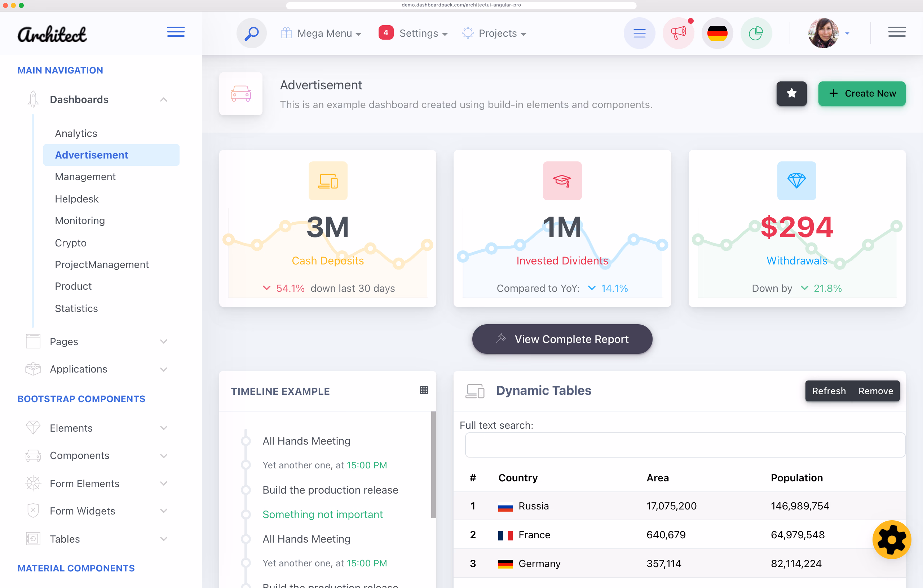923x588 pixels.
Task: Expand the Elements menu chevron
Action: tap(164, 428)
